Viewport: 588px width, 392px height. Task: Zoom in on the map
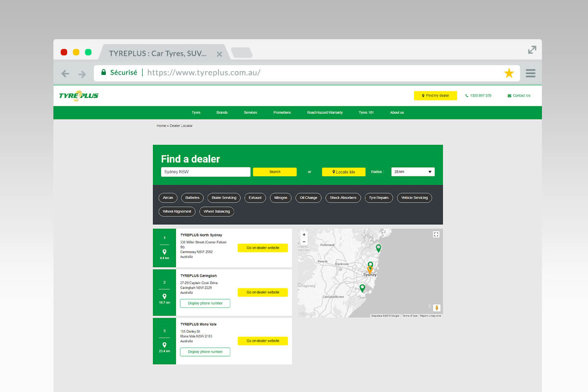[304, 235]
